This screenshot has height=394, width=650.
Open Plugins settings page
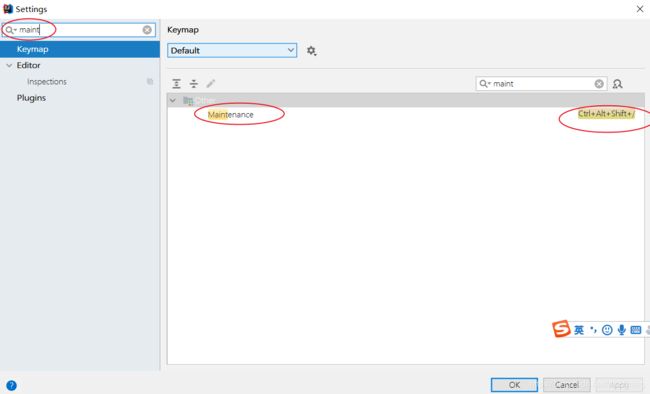coord(31,98)
